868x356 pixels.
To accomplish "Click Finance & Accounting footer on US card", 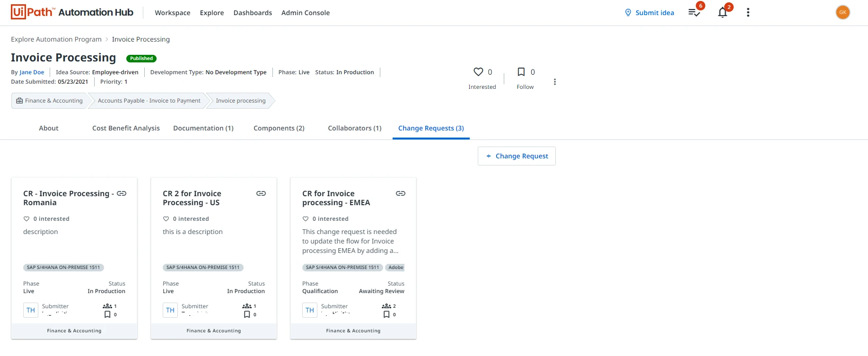I will (214, 331).
